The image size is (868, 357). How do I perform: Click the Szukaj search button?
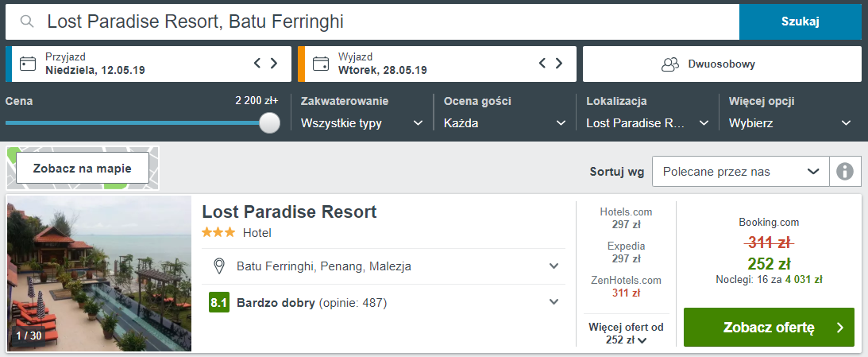pos(800,21)
